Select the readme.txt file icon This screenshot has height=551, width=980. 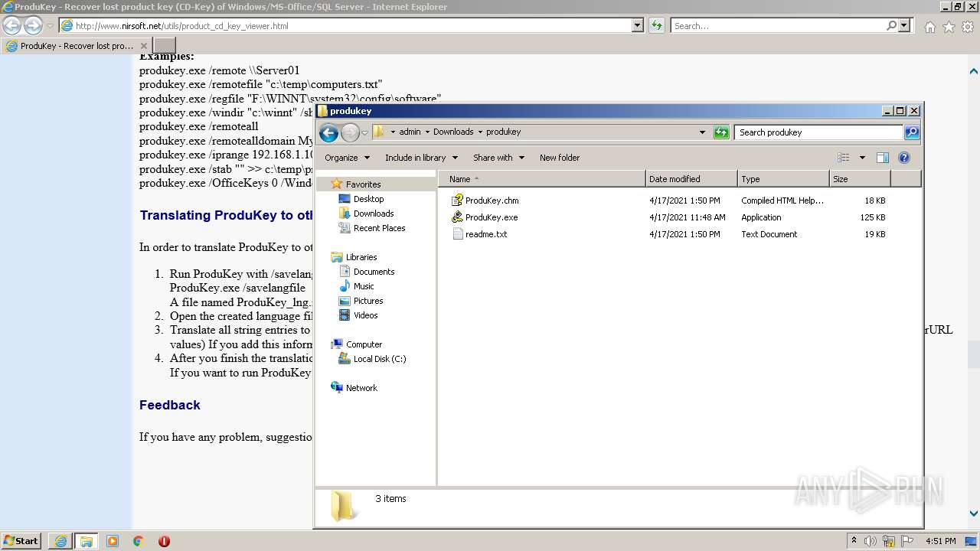point(458,234)
